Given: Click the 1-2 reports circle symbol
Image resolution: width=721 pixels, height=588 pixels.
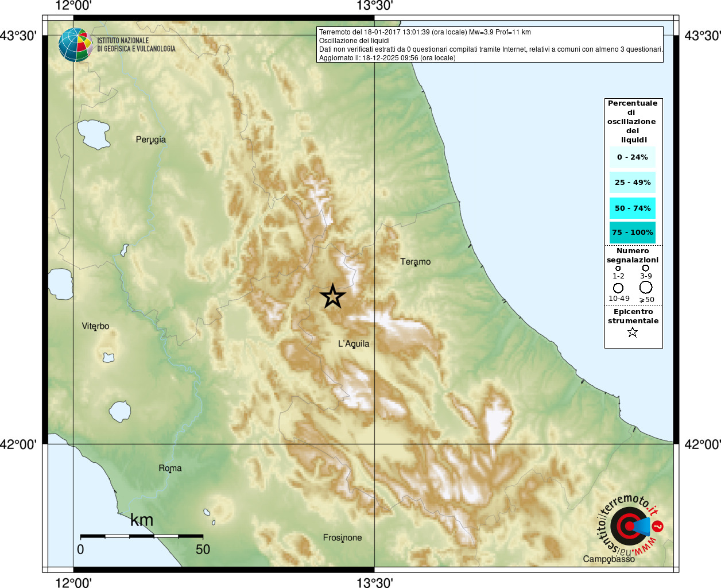Looking at the screenshot, I should tap(618, 268).
